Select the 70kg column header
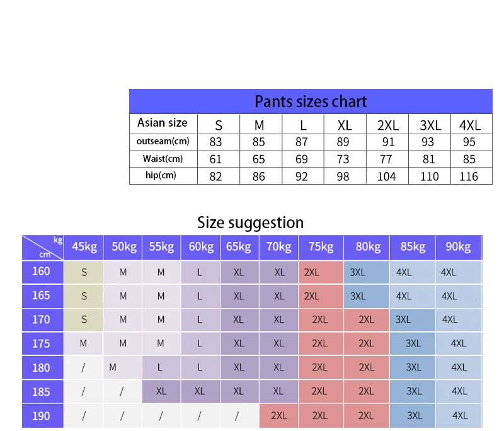This screenshot has height=431, width=504. pos(278,247)
